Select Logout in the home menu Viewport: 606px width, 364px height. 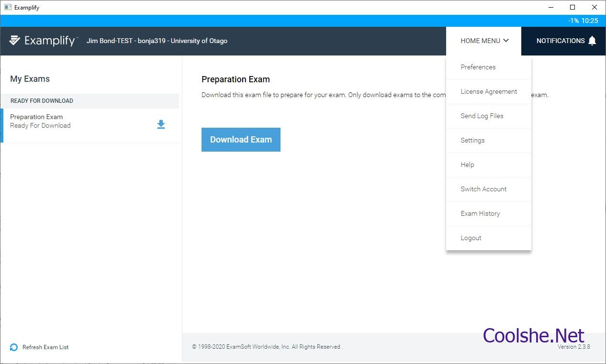(x=489, y=238)
